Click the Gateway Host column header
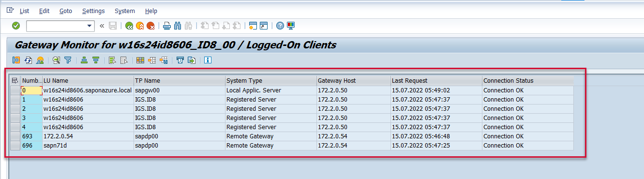 coord(353,81)
